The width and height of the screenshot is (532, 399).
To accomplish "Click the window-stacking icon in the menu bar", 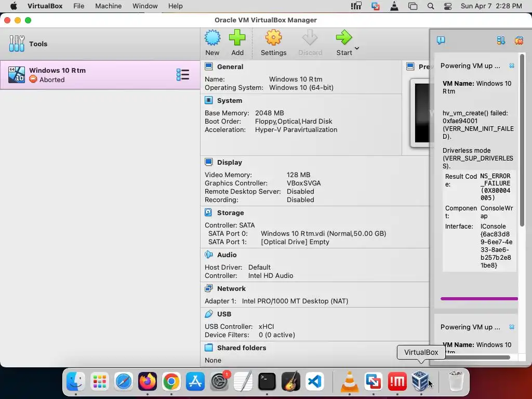I will pyautogui.click(x=413, y=6).
